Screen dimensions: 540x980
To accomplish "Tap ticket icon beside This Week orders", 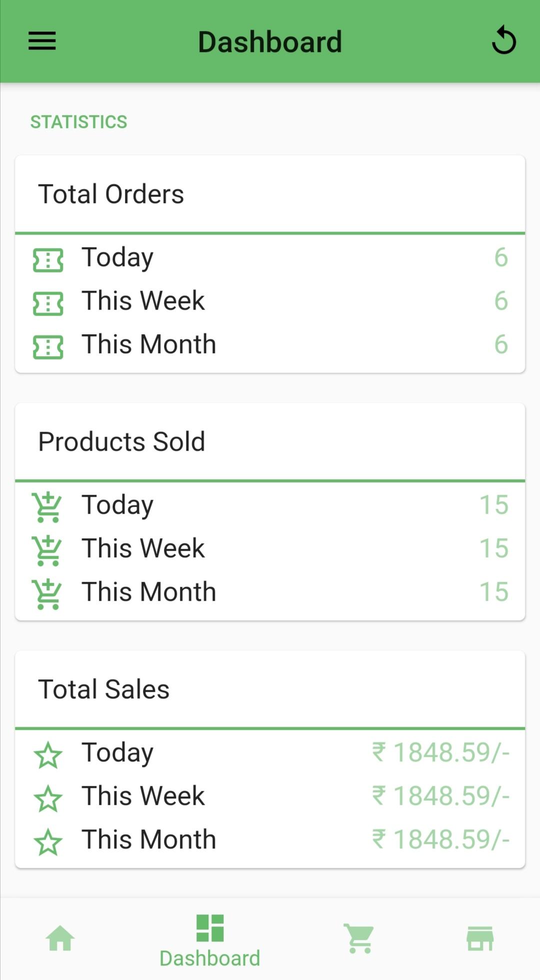I will tap(48, 304).
